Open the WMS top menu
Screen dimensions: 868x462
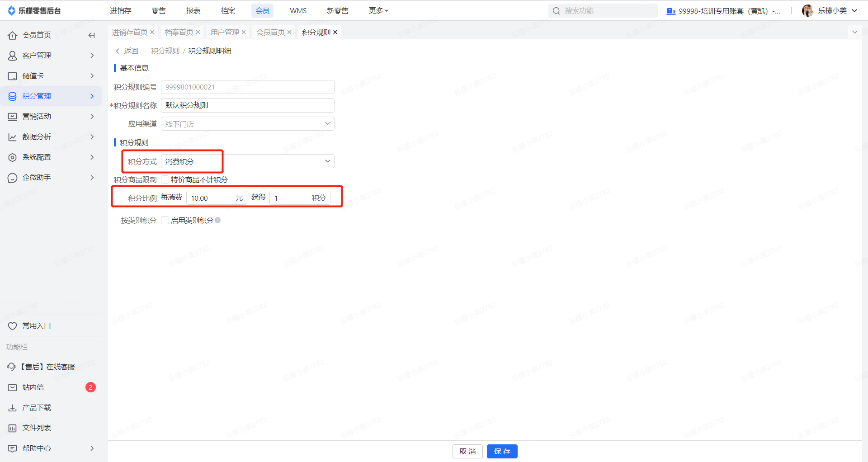298,10
